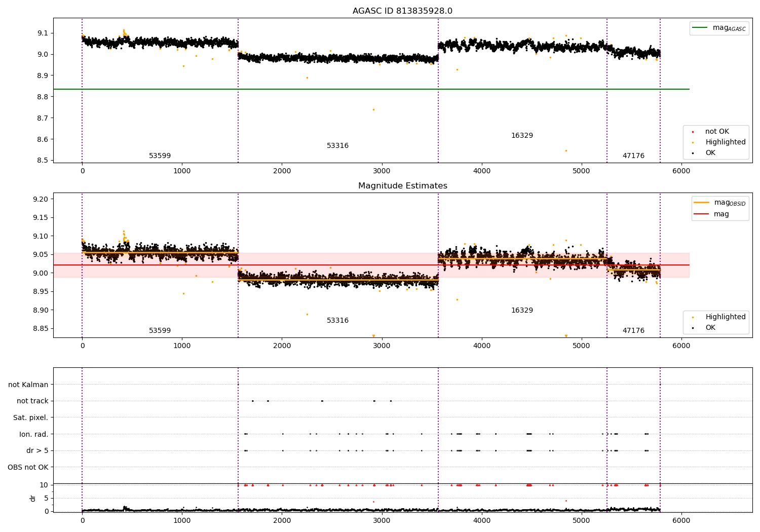Click the 8.85 y-axis tick label

click(x=40, y=329)
